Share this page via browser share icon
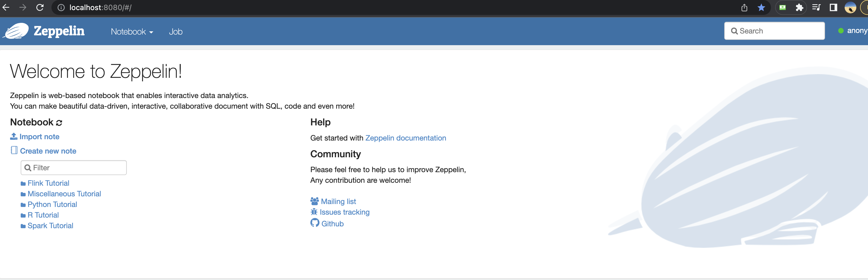 coord(744,7)
